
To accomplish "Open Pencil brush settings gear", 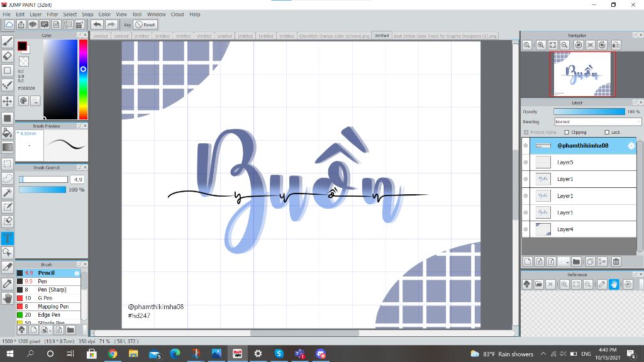I will (x=77, y=273).
